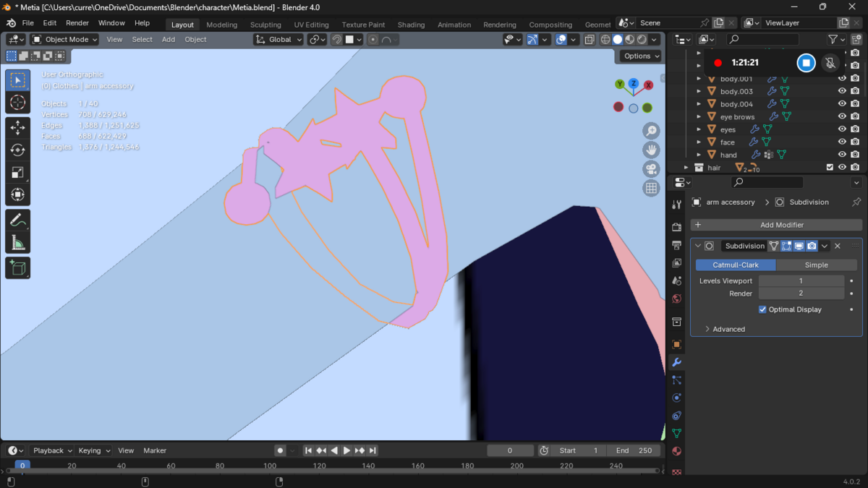Toggle camera view gizmo icon
Viewport: 868px width, 488px height.
[651, 169]
